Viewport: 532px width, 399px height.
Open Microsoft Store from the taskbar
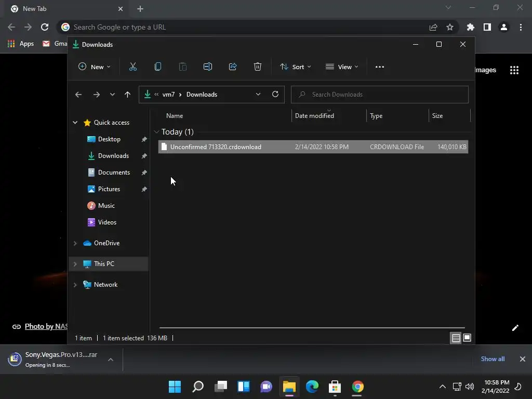click(335, 387)
